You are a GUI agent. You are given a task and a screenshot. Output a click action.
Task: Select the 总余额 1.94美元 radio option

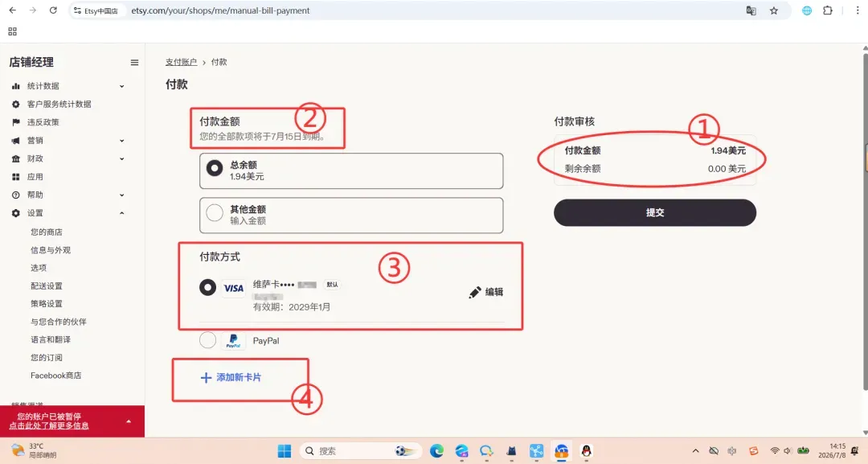[x=215, y=168]
